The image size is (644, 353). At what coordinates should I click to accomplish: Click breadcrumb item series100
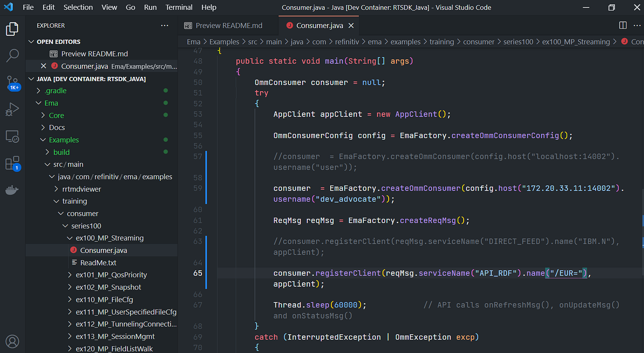point(518,42)
